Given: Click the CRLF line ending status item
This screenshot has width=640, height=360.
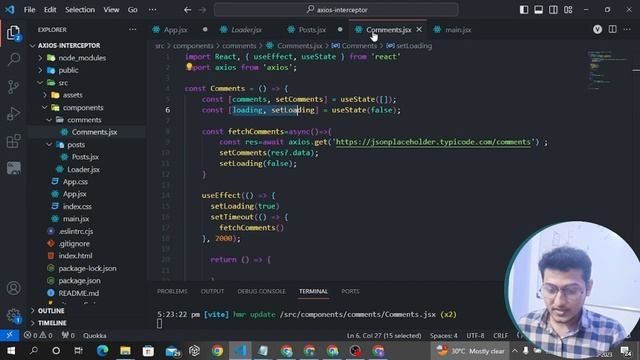Looking at the screenshot, I should click(x=500, y=336).
